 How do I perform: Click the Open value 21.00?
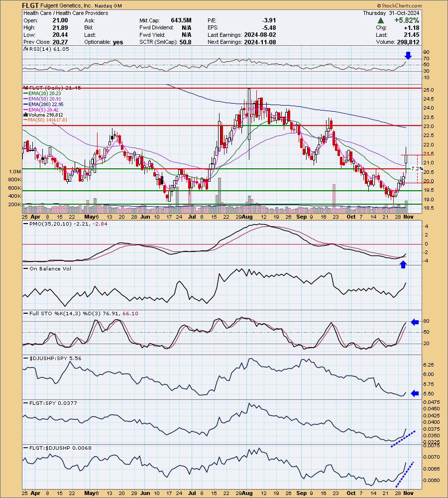(x=60, y=20)
